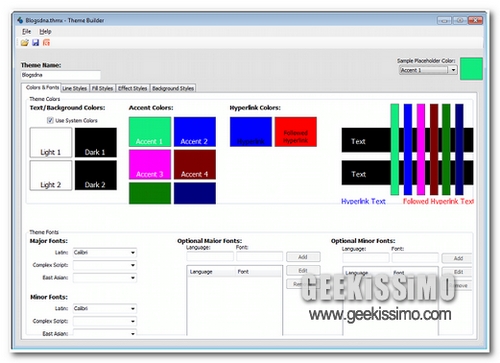Open the Help menu
The height and width of the screenshot is (363, 500).
click(x=45, y=31)
